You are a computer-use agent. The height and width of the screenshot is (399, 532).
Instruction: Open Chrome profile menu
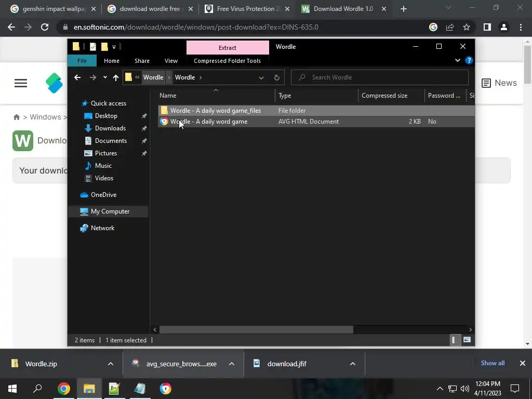click(x=504, y=27)
